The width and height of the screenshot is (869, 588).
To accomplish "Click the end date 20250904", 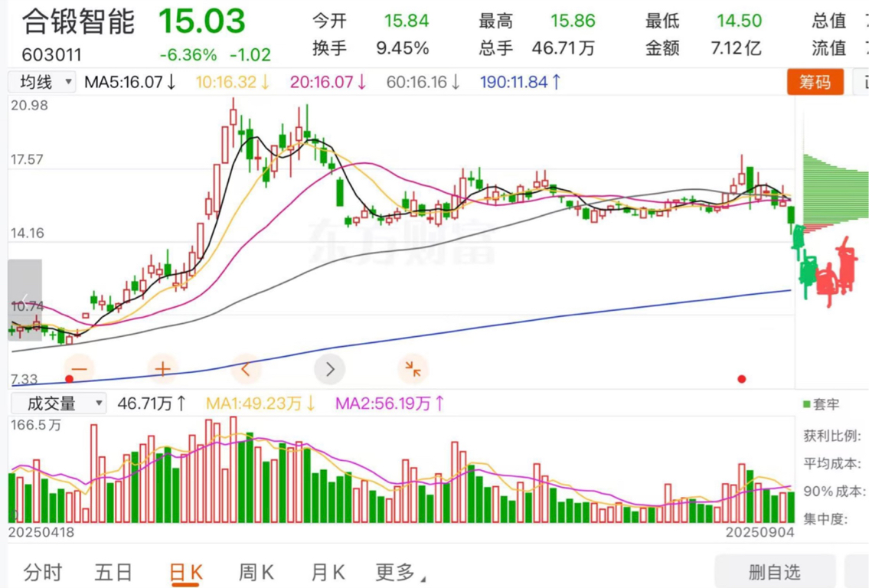I will pos(760,533).
